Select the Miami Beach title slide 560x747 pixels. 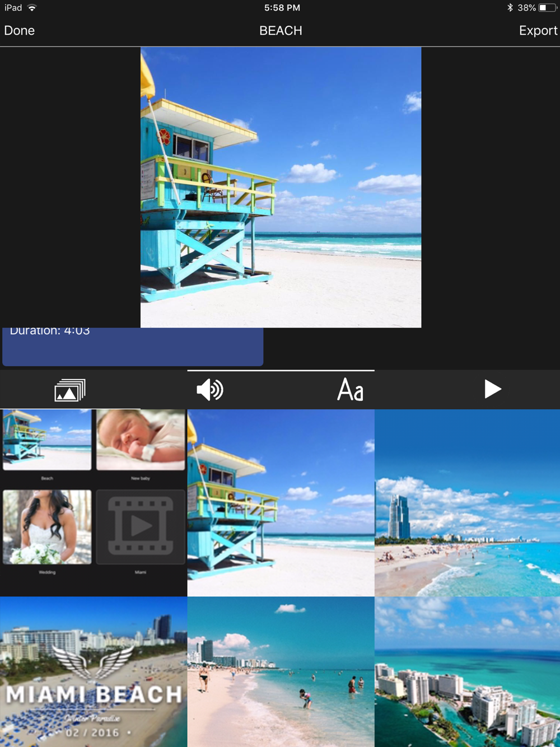click(94, 672)
